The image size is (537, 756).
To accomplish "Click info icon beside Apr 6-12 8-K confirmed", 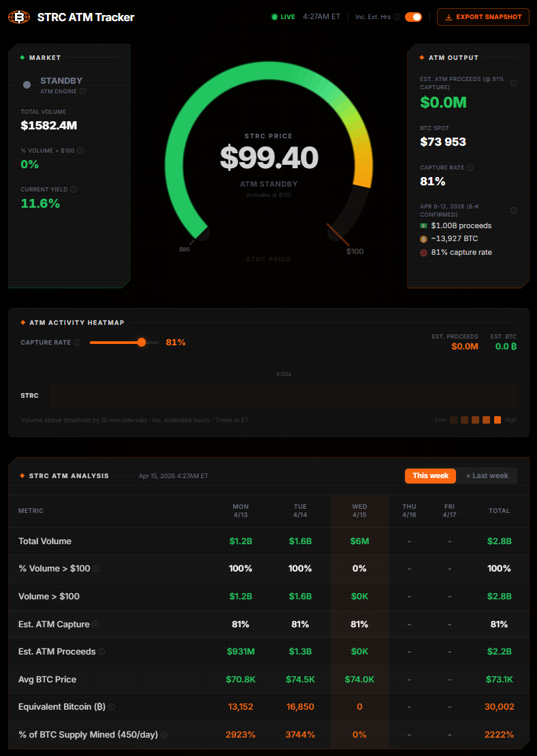I will (513, 210).
